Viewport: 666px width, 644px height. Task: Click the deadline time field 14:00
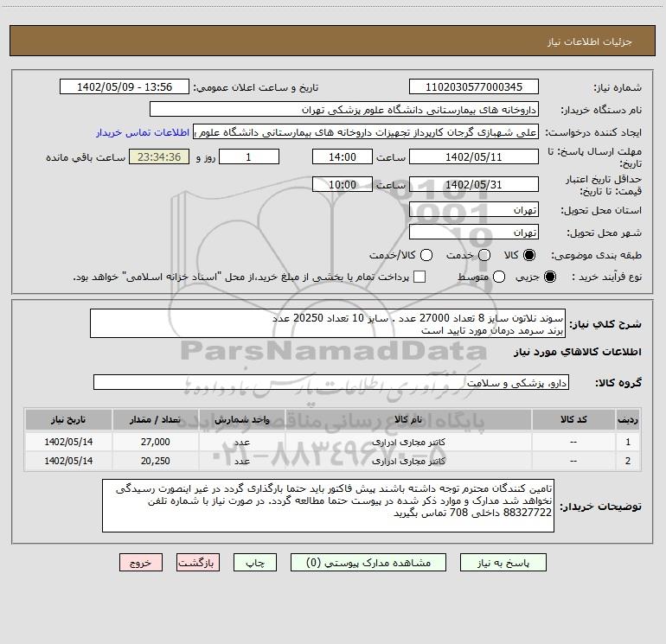click(x=343, y=156)
